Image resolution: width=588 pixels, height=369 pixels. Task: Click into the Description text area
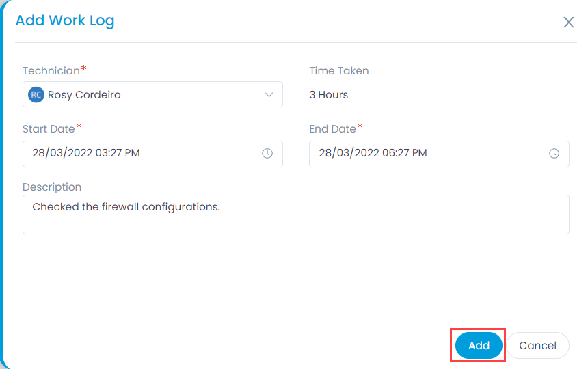pos(296,215)
